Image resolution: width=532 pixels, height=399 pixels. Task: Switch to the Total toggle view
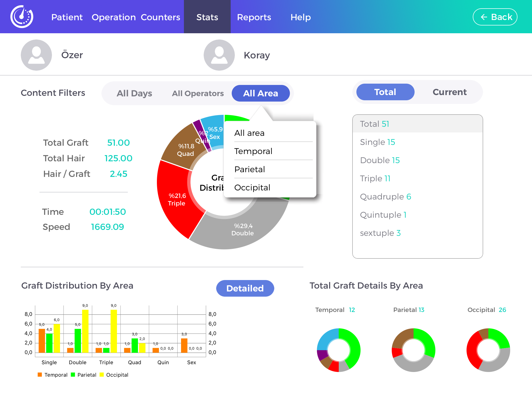[385, 92]
